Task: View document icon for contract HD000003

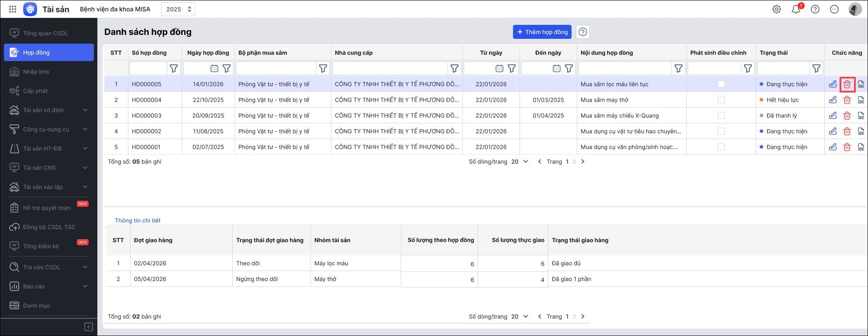Action: point(861,116)
